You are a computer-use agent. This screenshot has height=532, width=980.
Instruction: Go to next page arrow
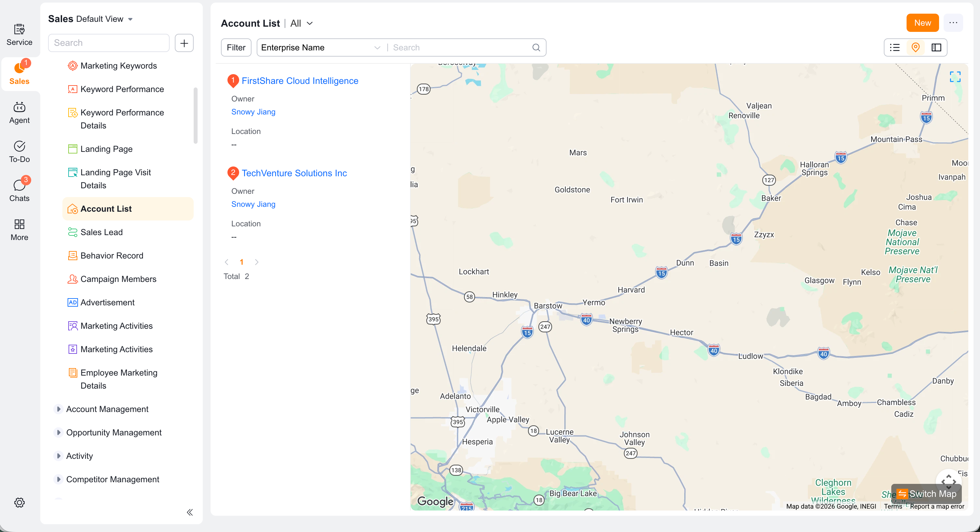[256, 262]
